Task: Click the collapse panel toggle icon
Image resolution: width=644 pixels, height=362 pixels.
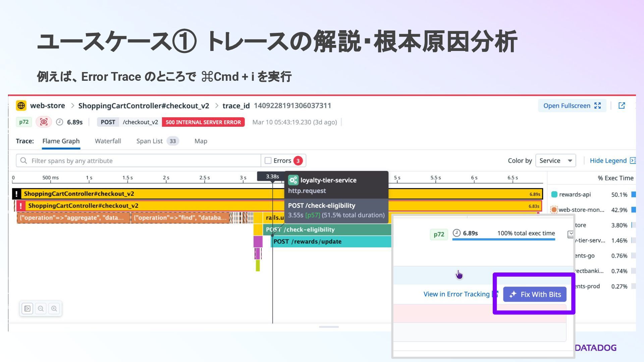Action: click(x=28, y=308)
